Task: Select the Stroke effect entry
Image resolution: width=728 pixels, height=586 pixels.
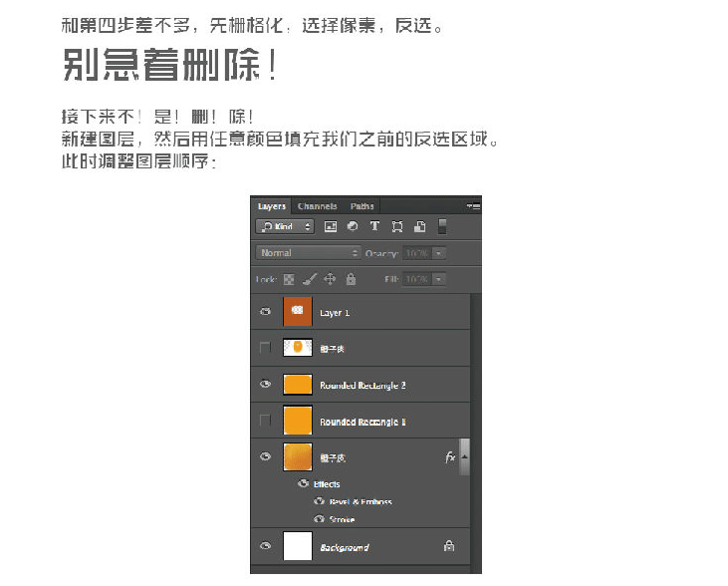Action: (343, 519)
